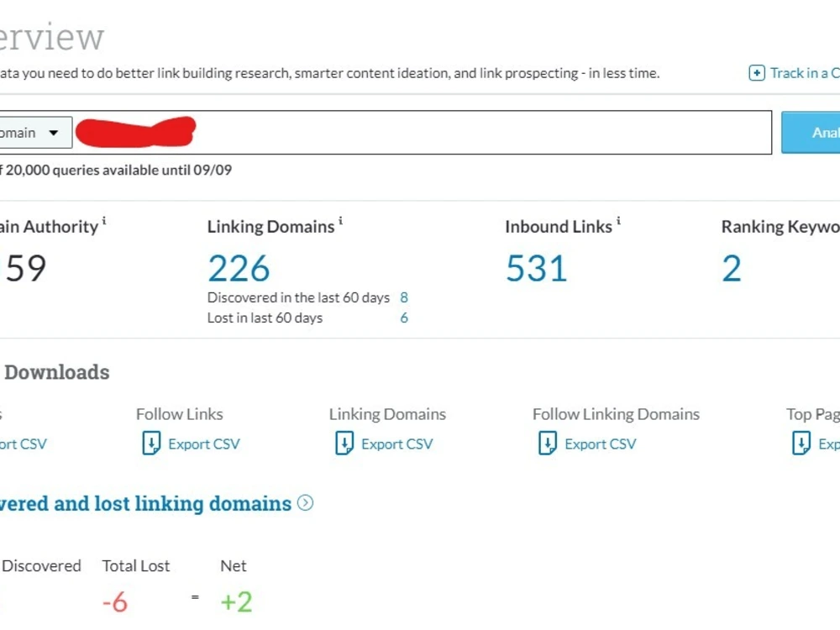Viewport: 840px width, 630px height.
Task: Click the 6 lost in last 60 days
Action: pos(404,318)
